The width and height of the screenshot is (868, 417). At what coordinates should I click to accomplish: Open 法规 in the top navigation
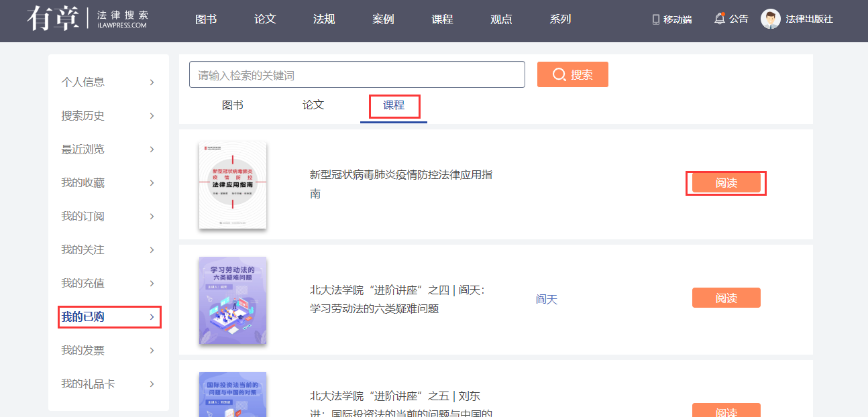pos(324,19)
